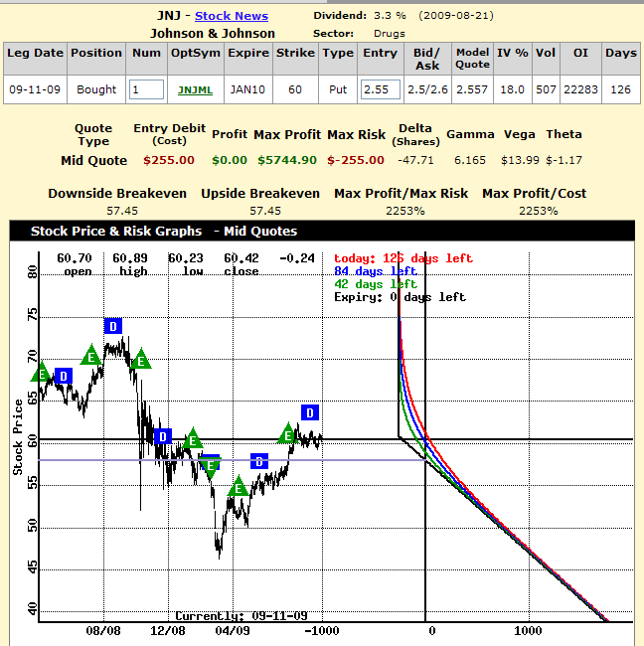Screen dimensions: 644x646
Task: Click the Drugs sector value
Action: [390, 34]
